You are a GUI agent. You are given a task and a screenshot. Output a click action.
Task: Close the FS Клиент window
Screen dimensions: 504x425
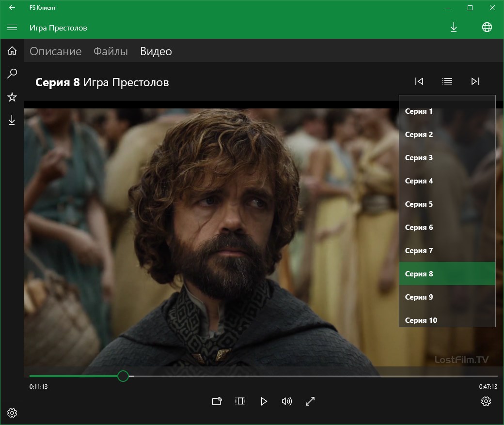point(492,8)
